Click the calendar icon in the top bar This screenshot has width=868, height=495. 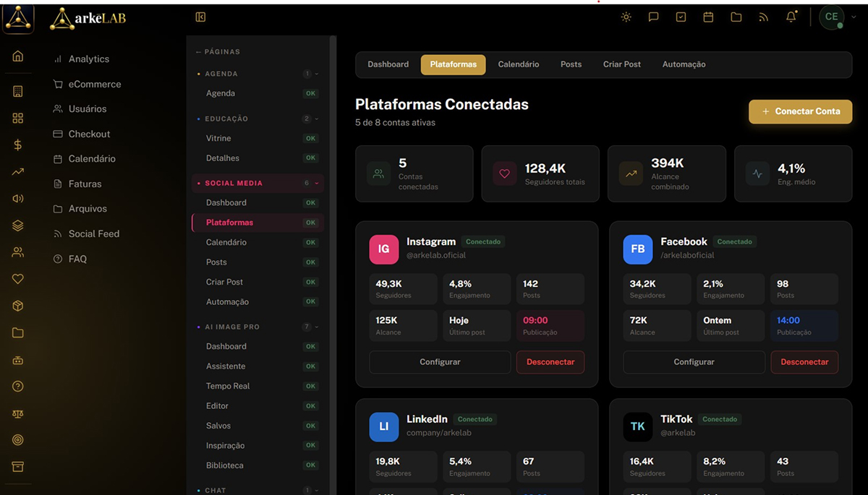(709, 17)
